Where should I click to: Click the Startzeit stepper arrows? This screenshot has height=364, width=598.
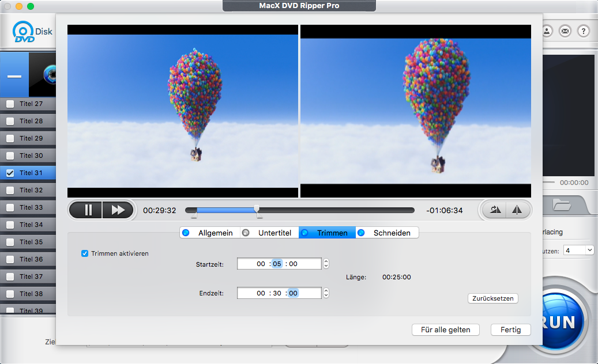click(x=326, y=263)
